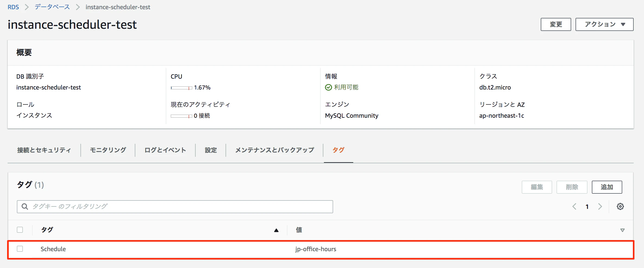Click the green 利用可能 status check icon
644x268 pixels.
(329, 87)
